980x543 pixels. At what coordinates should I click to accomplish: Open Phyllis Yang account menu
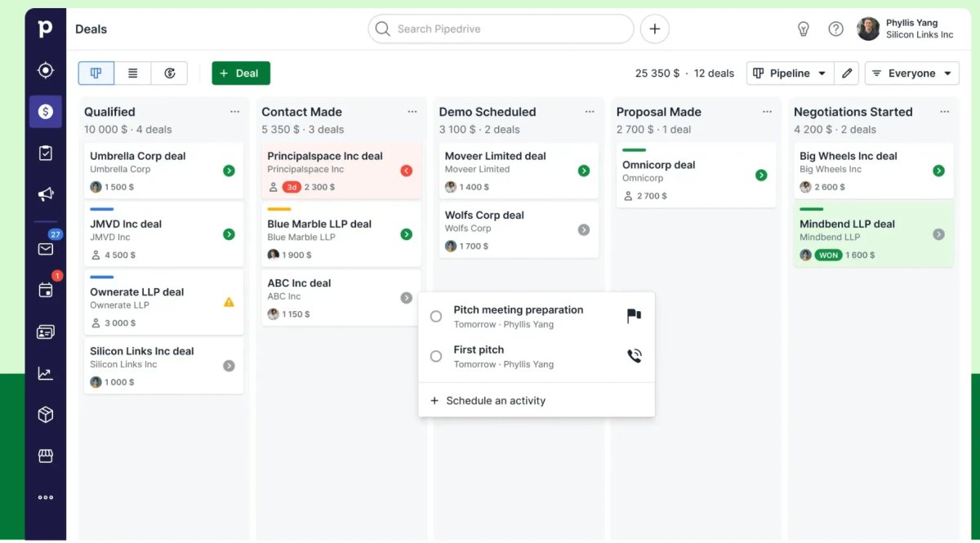pos(906,29)
